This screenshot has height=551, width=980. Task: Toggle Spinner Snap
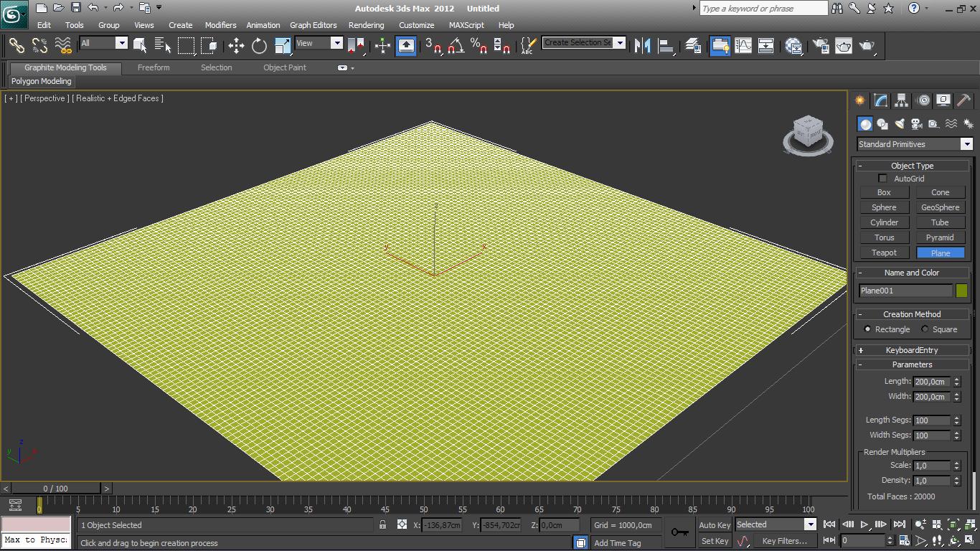point(502,46)
